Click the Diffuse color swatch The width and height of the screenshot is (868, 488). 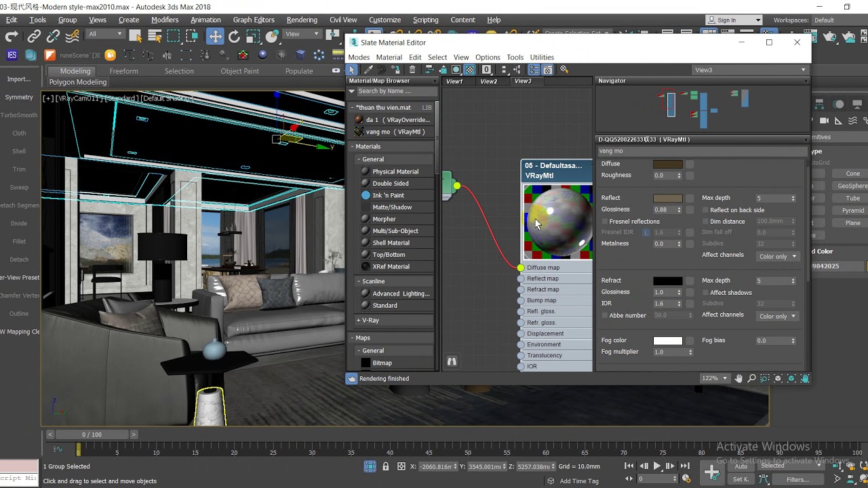point(667,164)
